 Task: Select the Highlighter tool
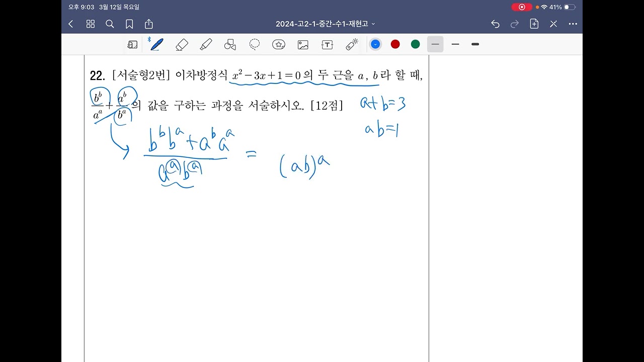click(x=206, y=44)
